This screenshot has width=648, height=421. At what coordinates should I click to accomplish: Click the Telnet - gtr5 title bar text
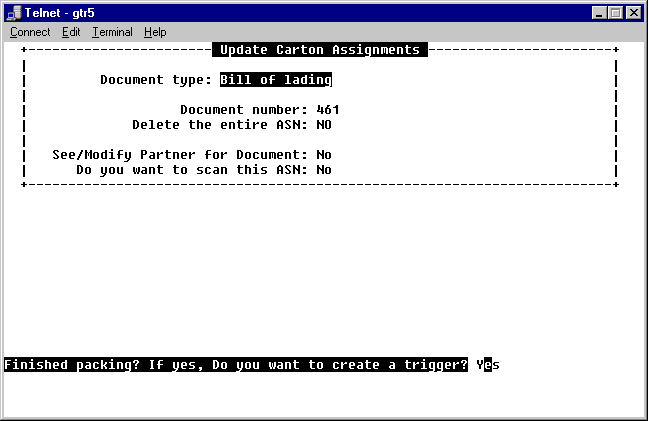point(62,12)
